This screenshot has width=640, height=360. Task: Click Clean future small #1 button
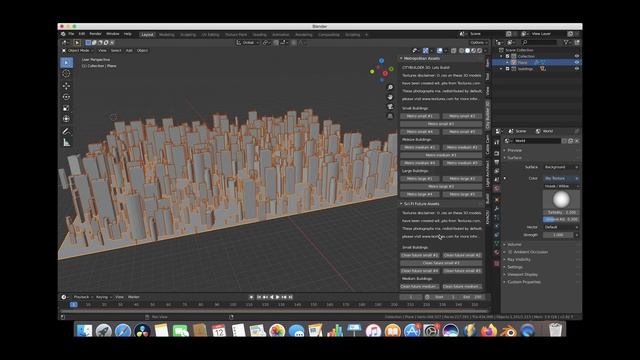point(420,255)
